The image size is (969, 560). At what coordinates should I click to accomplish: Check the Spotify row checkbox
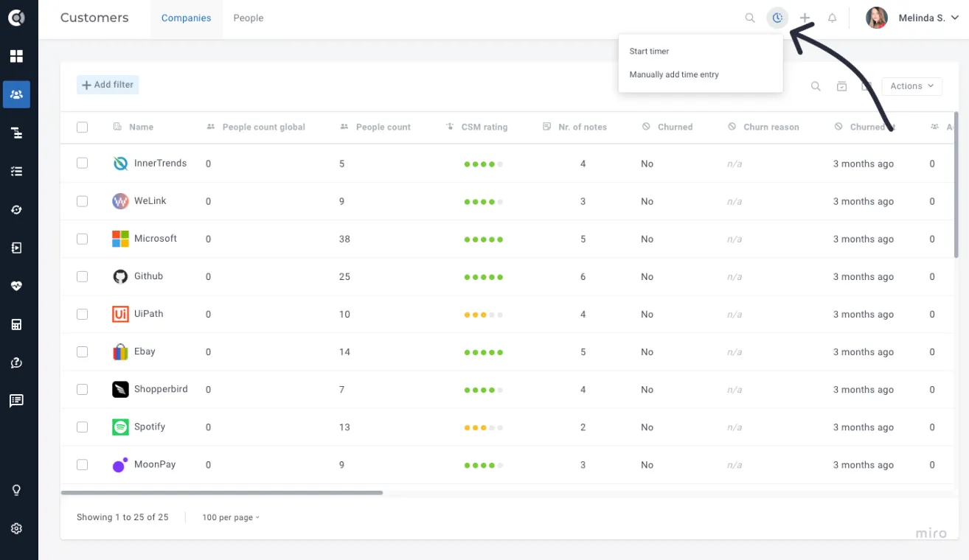tap(82, 427)
